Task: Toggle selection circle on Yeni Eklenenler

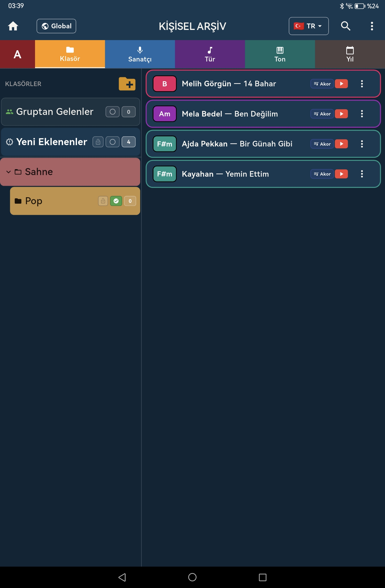Action: (x=113, y=142)
